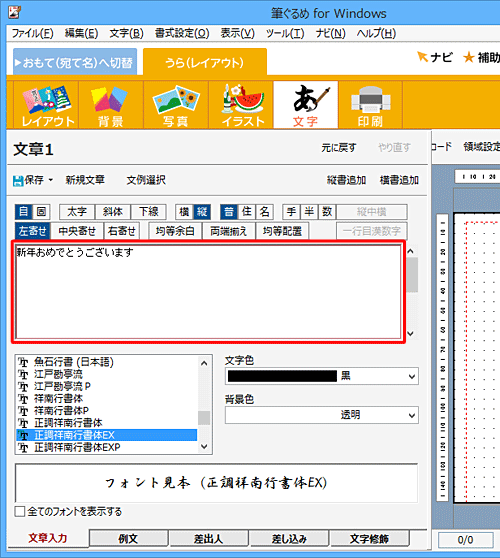Screen dimensions: 500x558
Task: Click the ナビ arrow icon
Action: pos(422,57)
